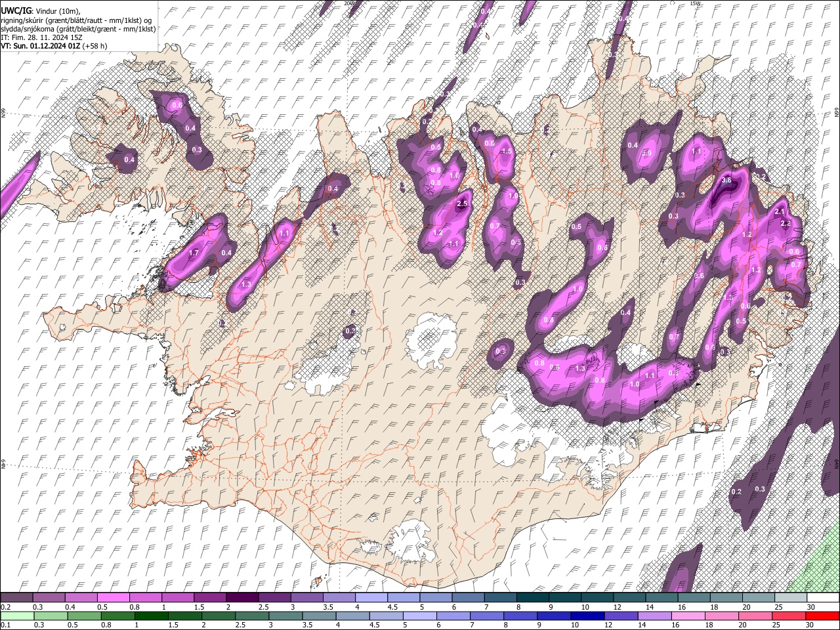
Task: Pick the darkest green swatch at 1, lower legend row
Action: [x=151, y=616]
